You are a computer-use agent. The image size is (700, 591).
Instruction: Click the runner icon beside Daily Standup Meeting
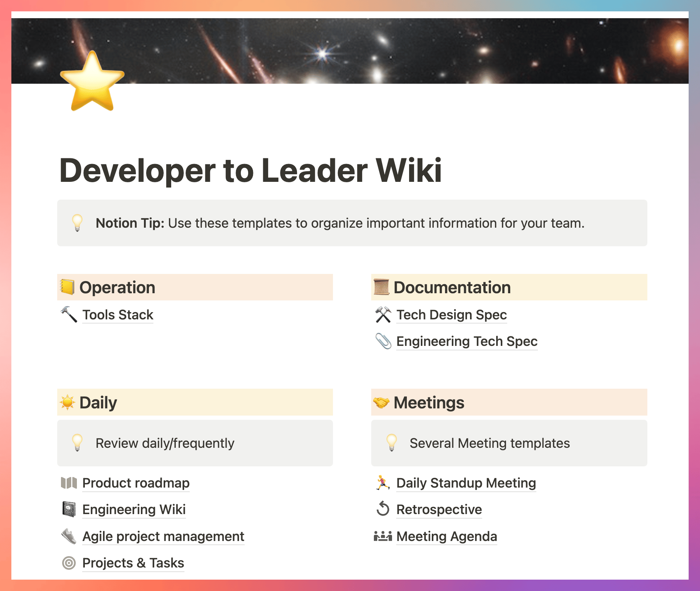383,483
